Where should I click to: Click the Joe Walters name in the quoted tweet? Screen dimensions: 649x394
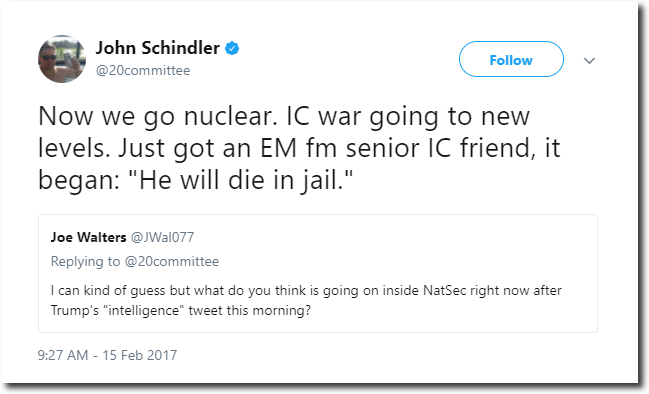click(x=89, y=237)
